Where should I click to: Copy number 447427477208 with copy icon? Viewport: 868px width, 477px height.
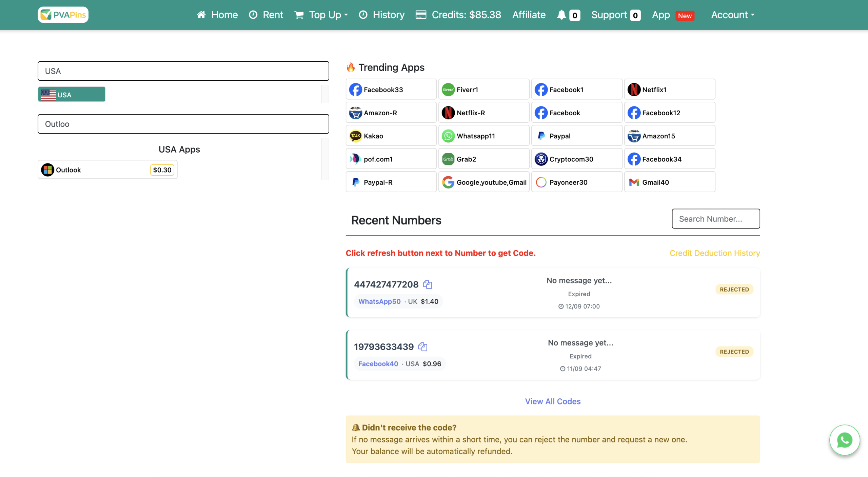tap(428, 284)
